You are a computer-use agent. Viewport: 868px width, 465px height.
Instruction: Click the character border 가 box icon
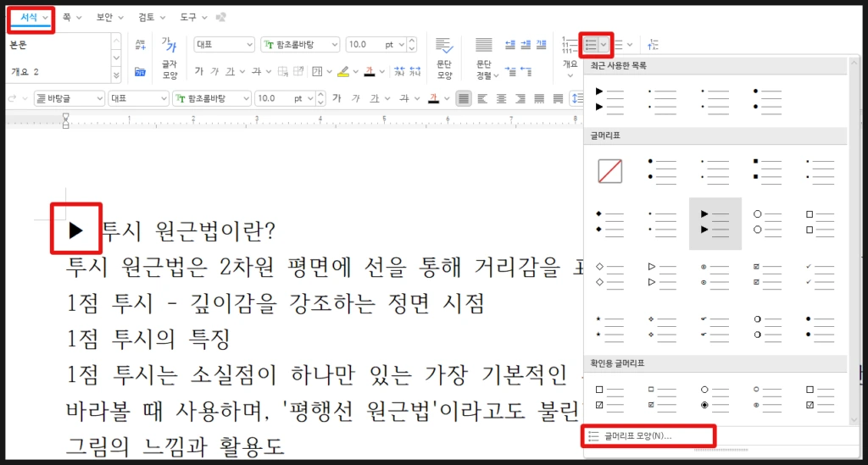317,71
